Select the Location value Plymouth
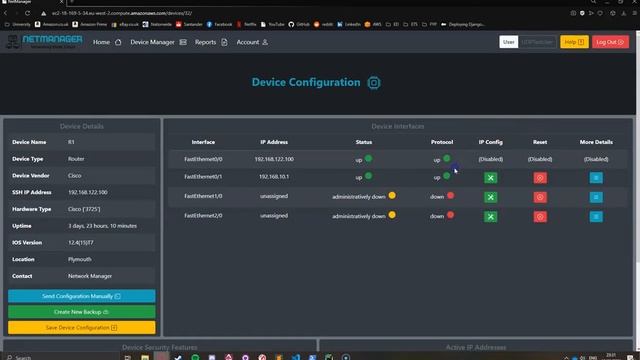 pyautogui.click(x=80, y=259)
